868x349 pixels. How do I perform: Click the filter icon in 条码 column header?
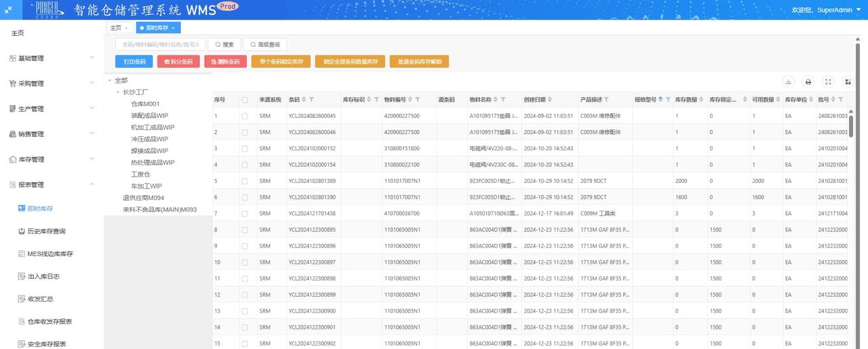(311, 100)
